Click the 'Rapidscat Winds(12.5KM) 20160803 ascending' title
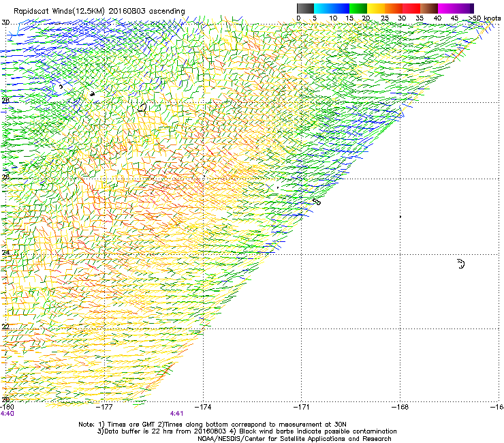504x443 pixels. click(99, 12)
